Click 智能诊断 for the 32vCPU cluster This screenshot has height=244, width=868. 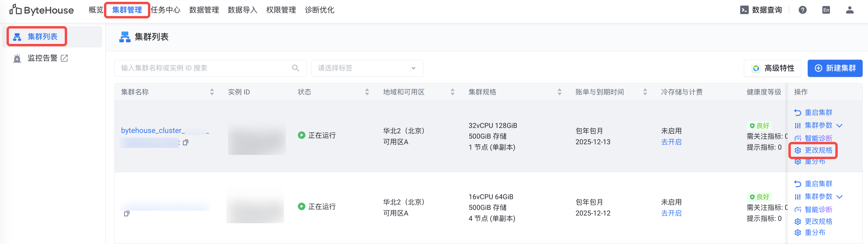tap(818, 138)
